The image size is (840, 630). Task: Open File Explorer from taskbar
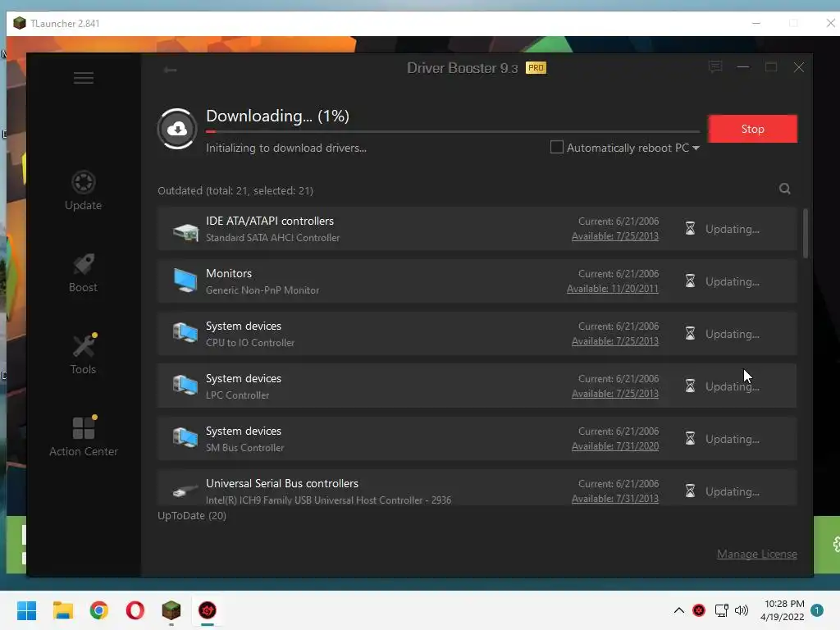pyautogui.click(x=63, y=610)
